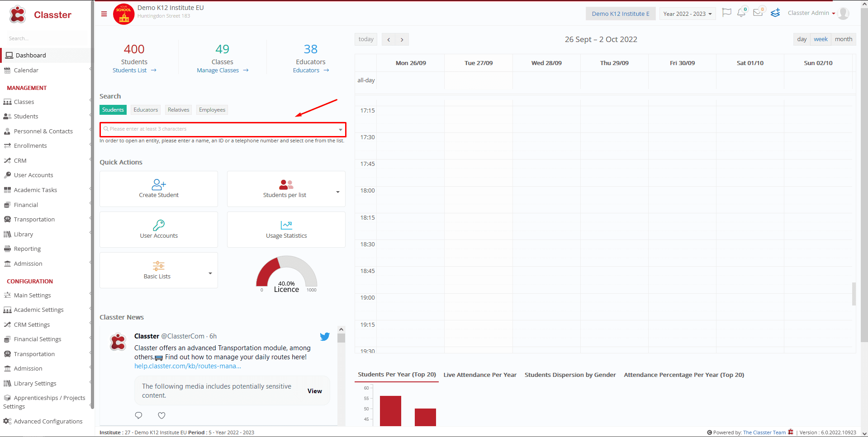Screen dimensions: 868x437
Task: Click the today calendar button
Action: click(x=366, y=39)
